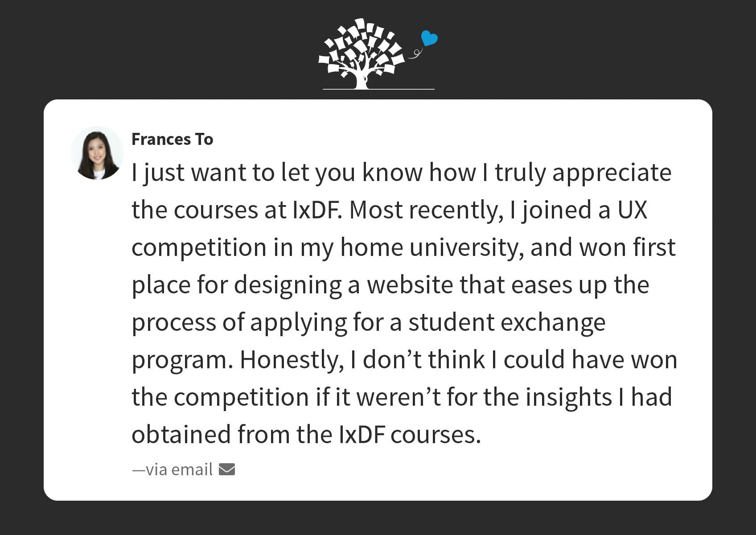Click the phrase "student exchange"

pos(507,323)
